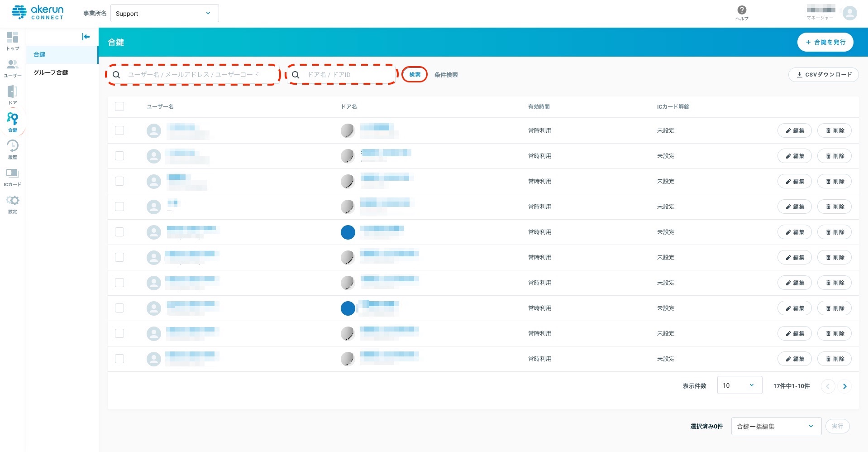Select グループ合鍵 in the submenu

(62, 72)
